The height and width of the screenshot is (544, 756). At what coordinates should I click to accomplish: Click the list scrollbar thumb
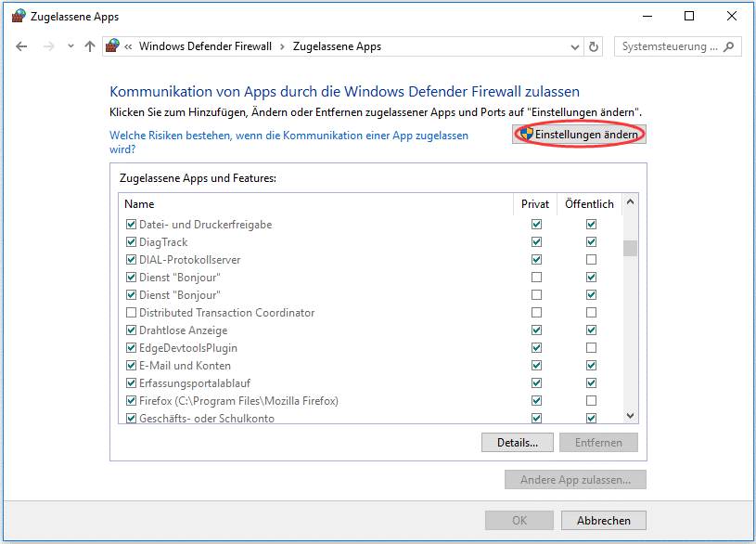[630, 248]
